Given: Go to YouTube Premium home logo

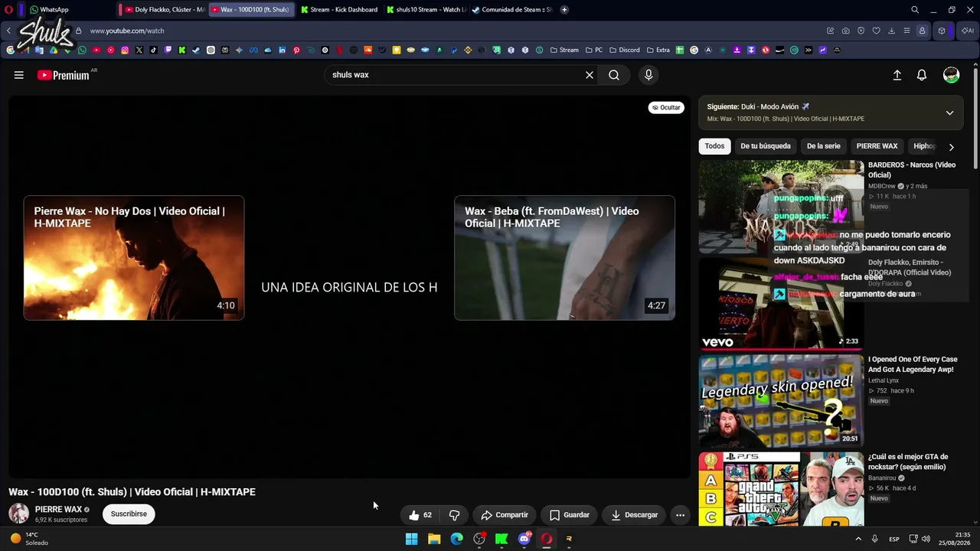Looking at the screenshot, I should 64,75.
